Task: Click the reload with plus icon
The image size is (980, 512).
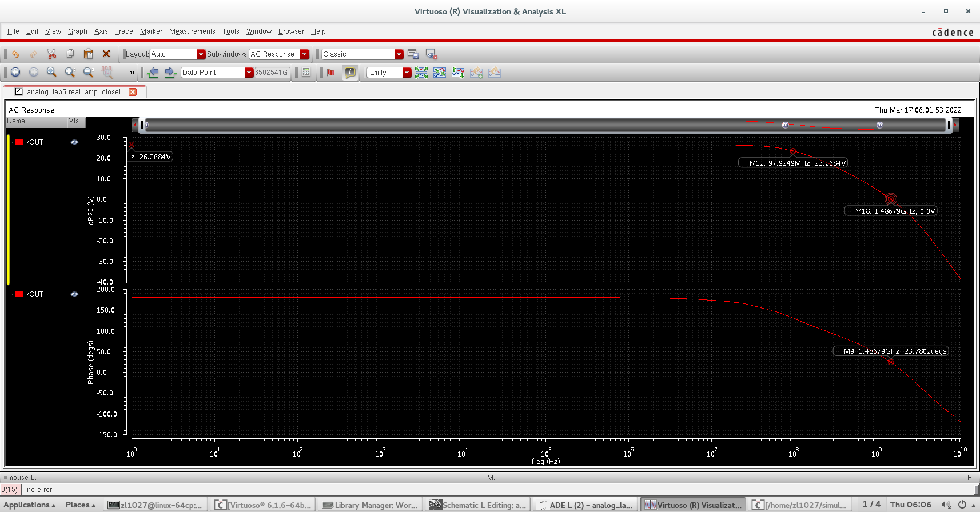Action: (476, 73)
